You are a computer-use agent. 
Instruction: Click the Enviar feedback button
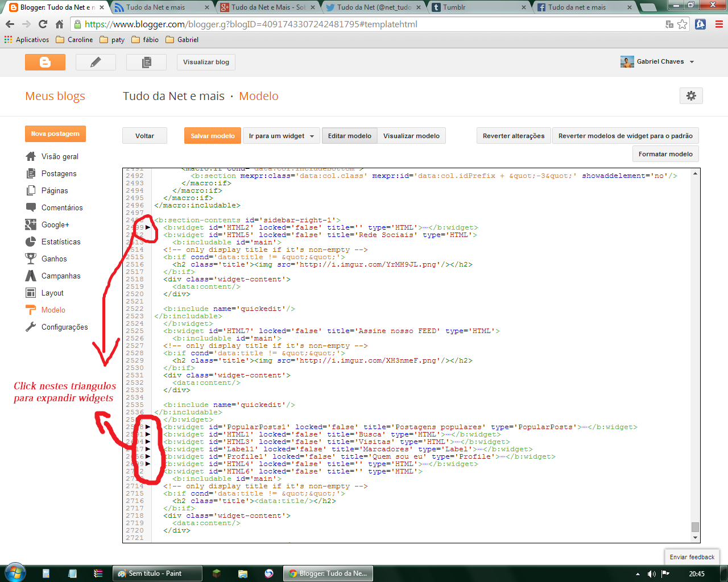point(692,557)
